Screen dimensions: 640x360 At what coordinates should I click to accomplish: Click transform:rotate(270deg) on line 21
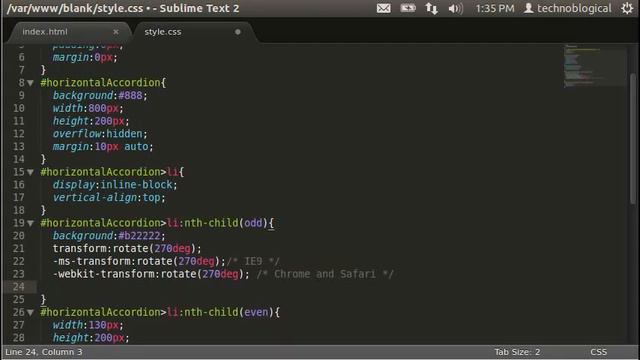click(x=127, y=249)
